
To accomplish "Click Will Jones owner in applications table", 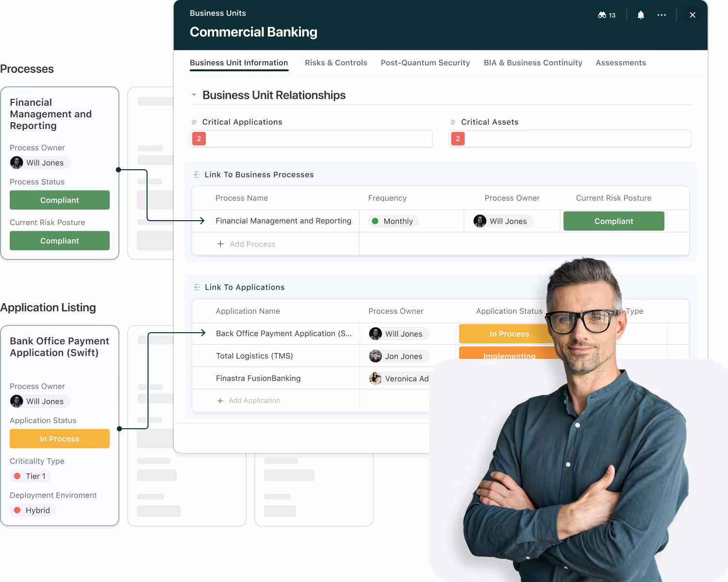I will (399, 334).
